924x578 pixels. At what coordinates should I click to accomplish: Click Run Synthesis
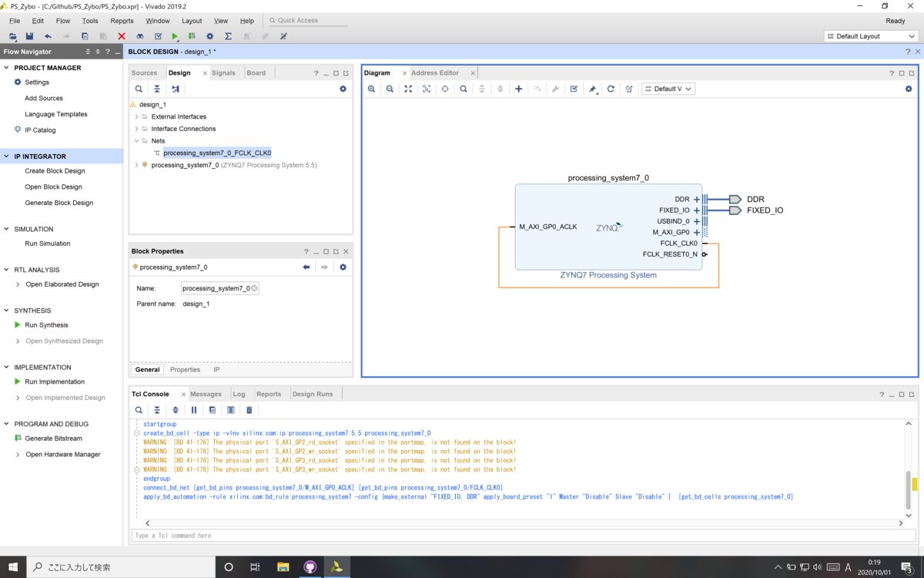[46, 325]
